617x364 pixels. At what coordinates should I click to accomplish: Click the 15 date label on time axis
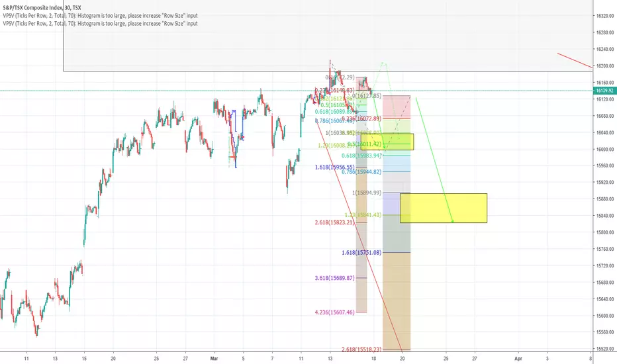(84, 359)
